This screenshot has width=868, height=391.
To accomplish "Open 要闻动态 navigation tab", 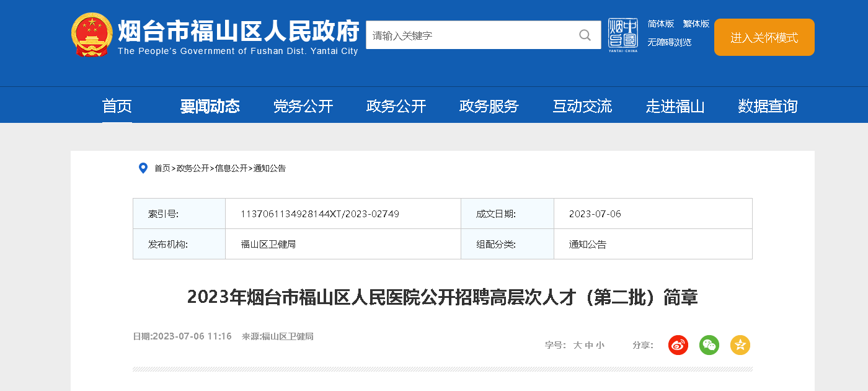I will (x=210, y=106).
